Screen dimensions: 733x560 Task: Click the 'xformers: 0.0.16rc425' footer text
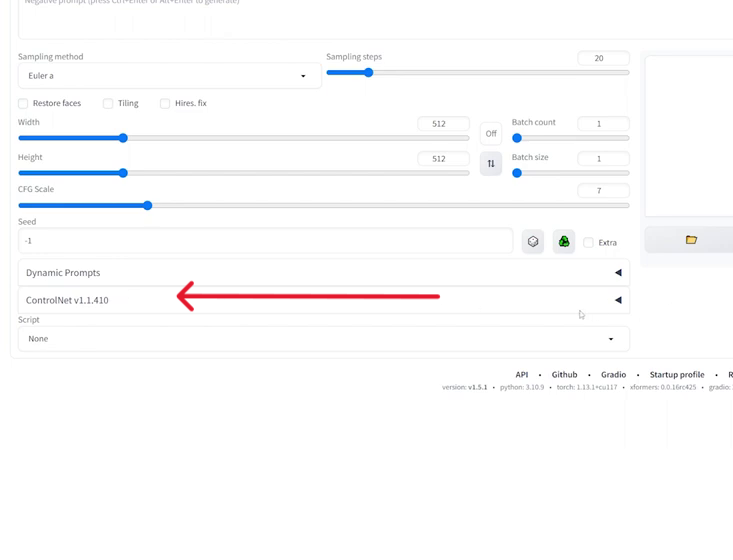coord(663,387)
